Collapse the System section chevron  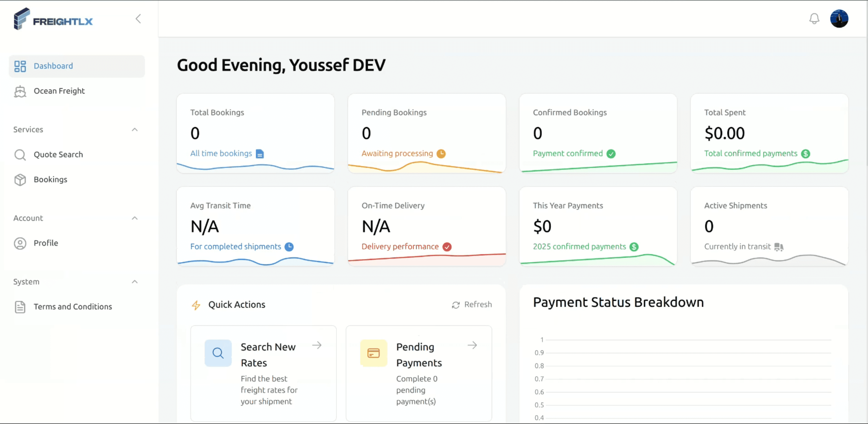point(135,282)
